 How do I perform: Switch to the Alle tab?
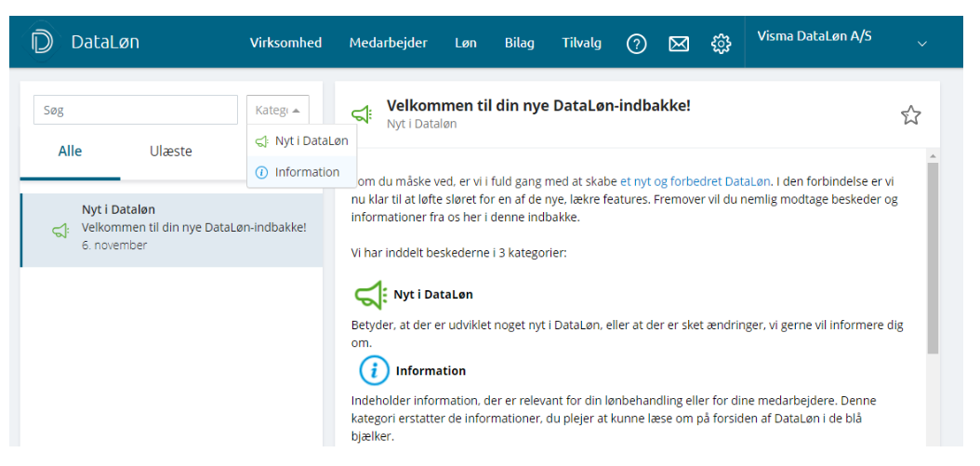tap(70, 152)
